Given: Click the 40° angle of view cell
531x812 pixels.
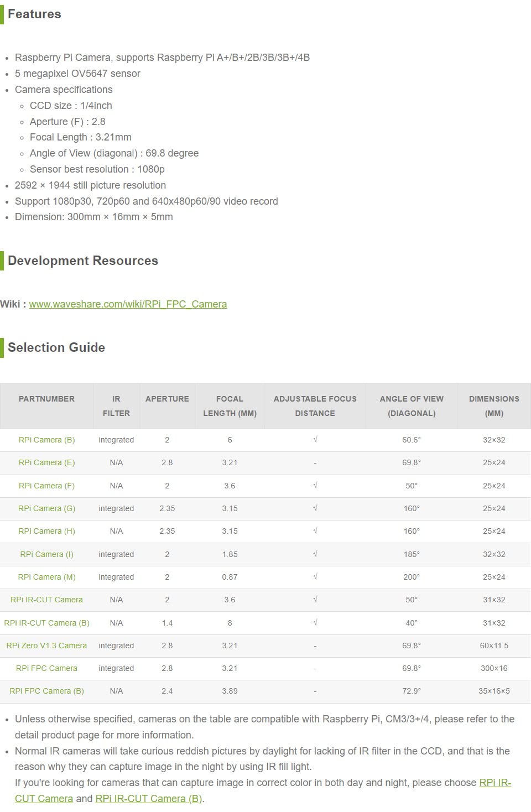Looking at the screenshot, I should pyautogui.click(x=412, y=623).
